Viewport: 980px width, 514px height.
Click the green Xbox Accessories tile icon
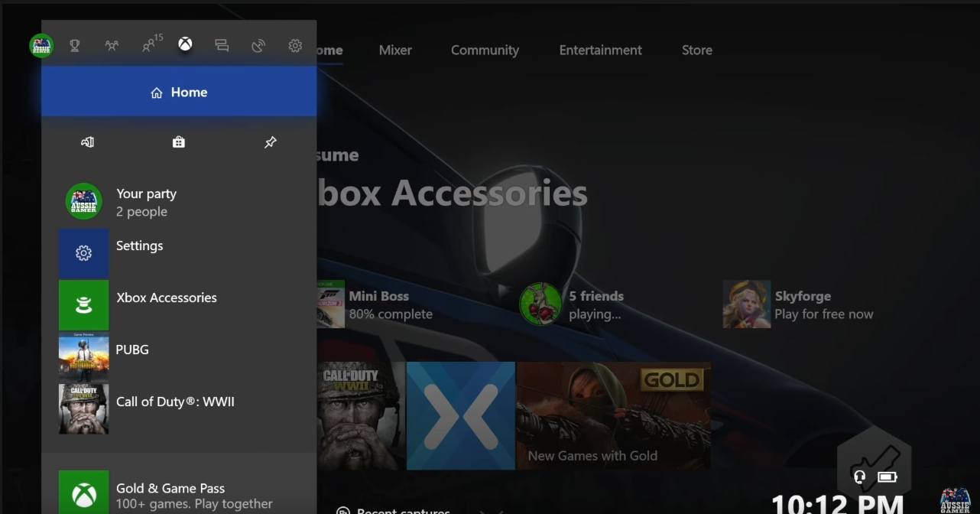(x=84, y=305)
